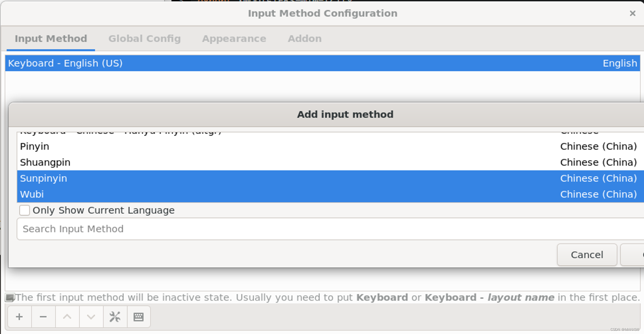Open the Appearance tab
644x334 pixels.
(234, 39)
